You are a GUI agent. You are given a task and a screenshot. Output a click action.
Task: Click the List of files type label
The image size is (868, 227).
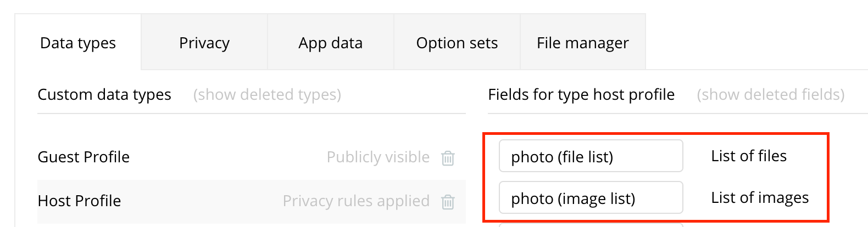[x=749, y=156]
